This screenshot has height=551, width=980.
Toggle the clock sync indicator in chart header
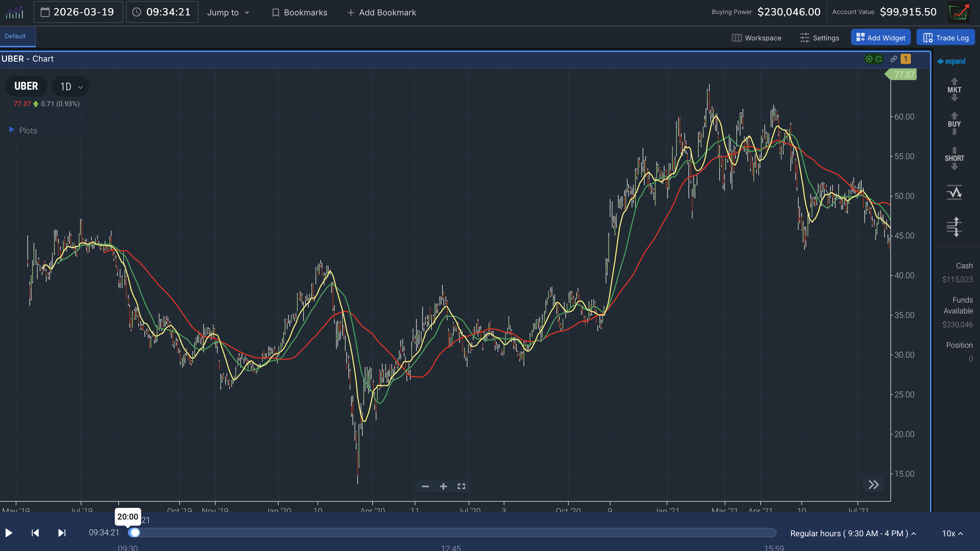879,59
